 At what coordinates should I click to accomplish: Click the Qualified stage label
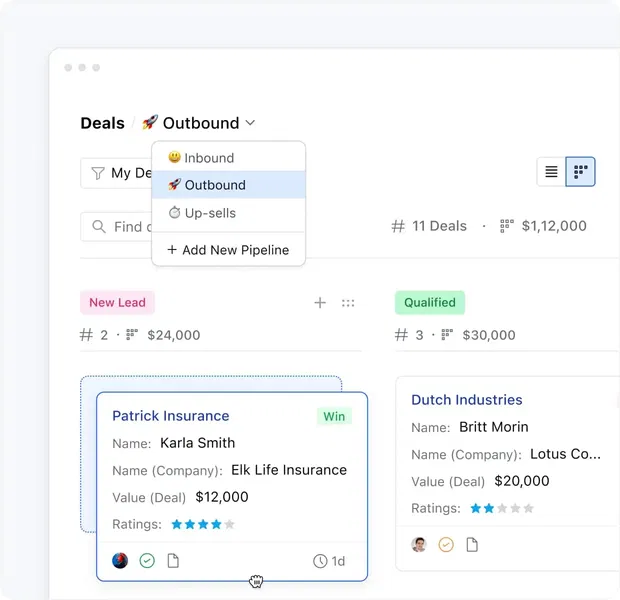coord(430,303)
